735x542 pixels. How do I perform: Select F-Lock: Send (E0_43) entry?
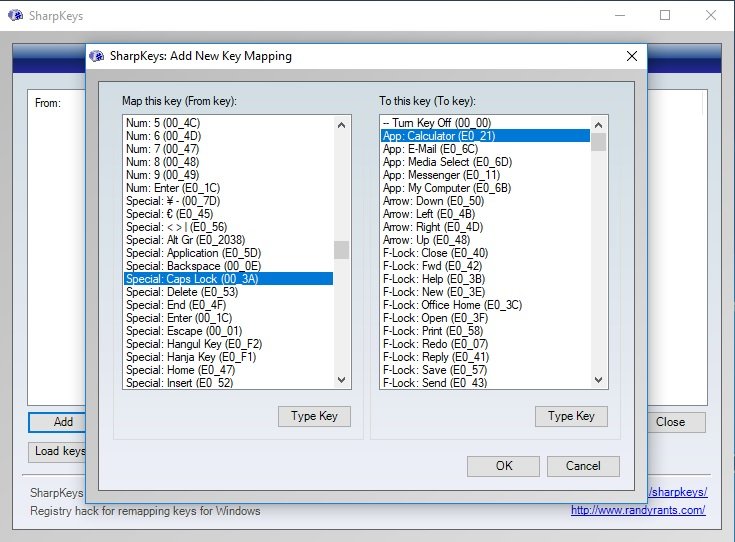click(485, 383)
